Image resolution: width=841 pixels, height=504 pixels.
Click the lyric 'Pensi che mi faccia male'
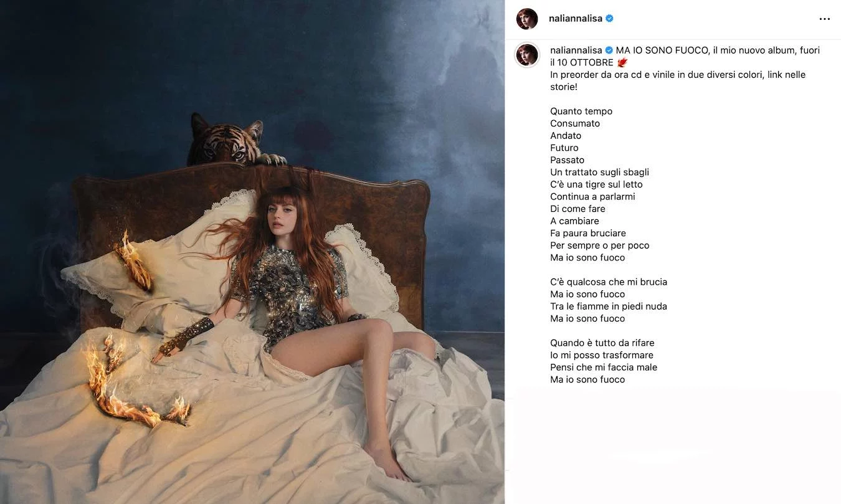(x=604, y=368)
